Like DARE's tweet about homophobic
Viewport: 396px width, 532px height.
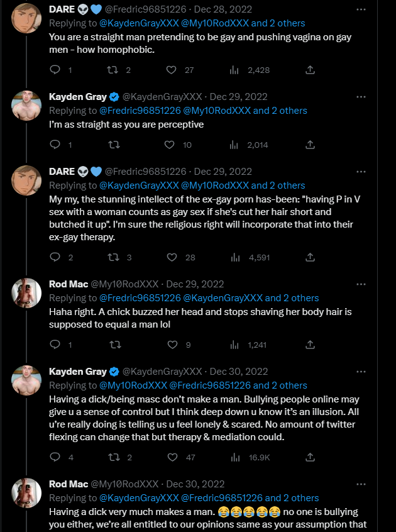point(171,70)
